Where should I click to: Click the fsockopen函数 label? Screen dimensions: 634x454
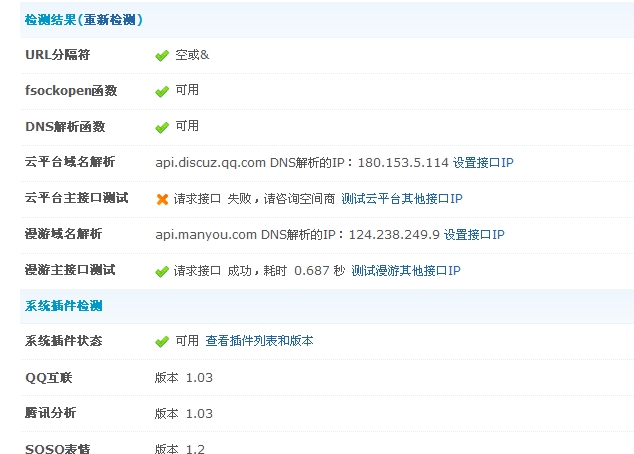coord(71,91)
